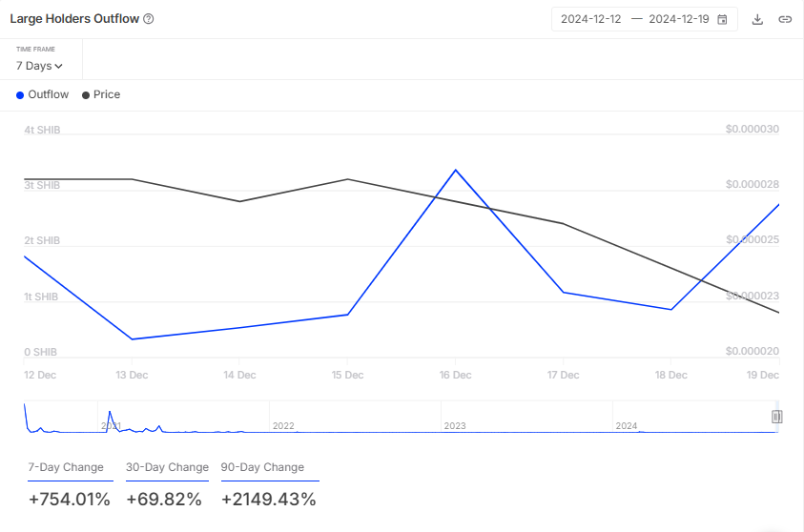804x532 pixels.
Task: Click the range navigator handle at right edge
Action: [x=776, y=417]
